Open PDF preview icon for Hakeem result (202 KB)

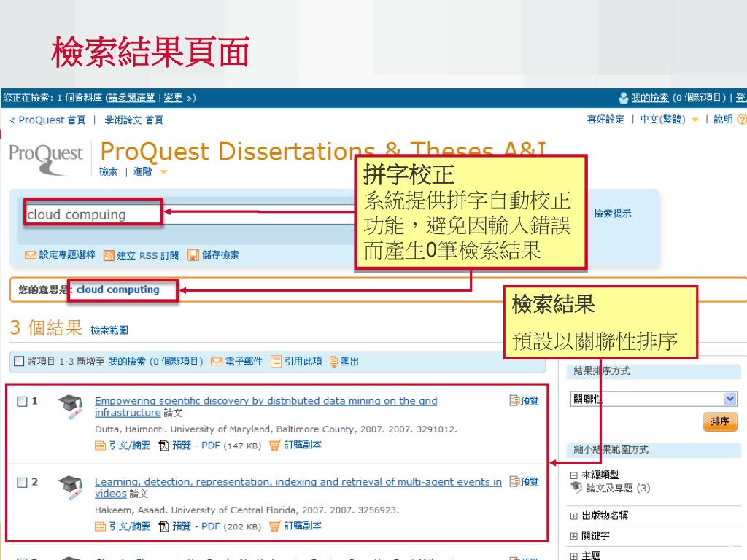click(x=164, y=526)
